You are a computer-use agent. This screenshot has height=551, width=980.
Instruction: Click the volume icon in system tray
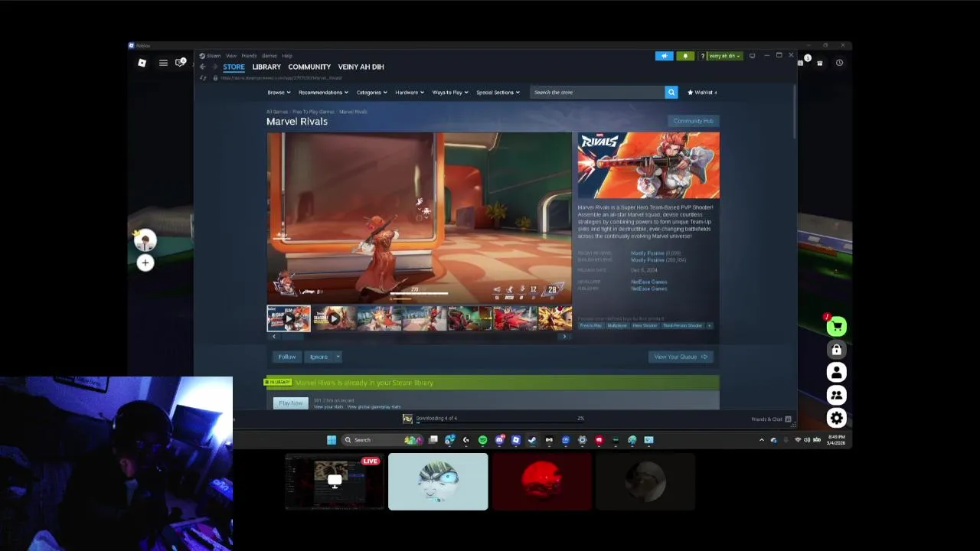pyautogui.click(x=807, y=440)
